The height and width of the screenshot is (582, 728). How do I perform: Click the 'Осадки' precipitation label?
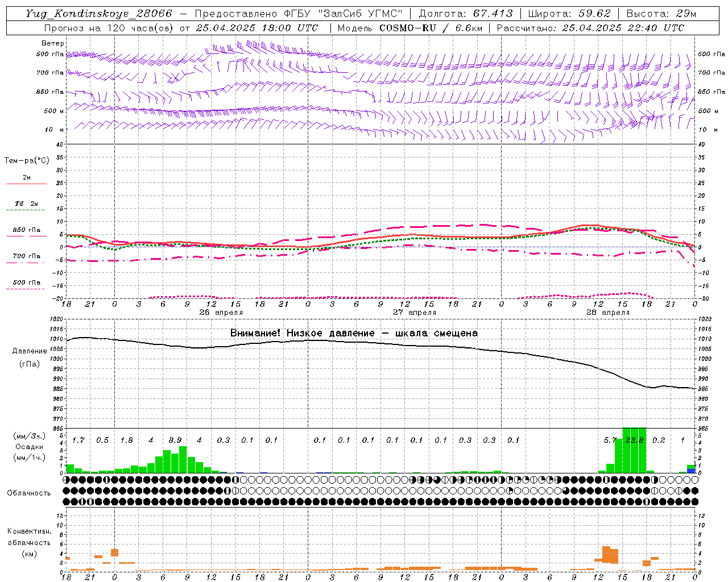(29, 447)
